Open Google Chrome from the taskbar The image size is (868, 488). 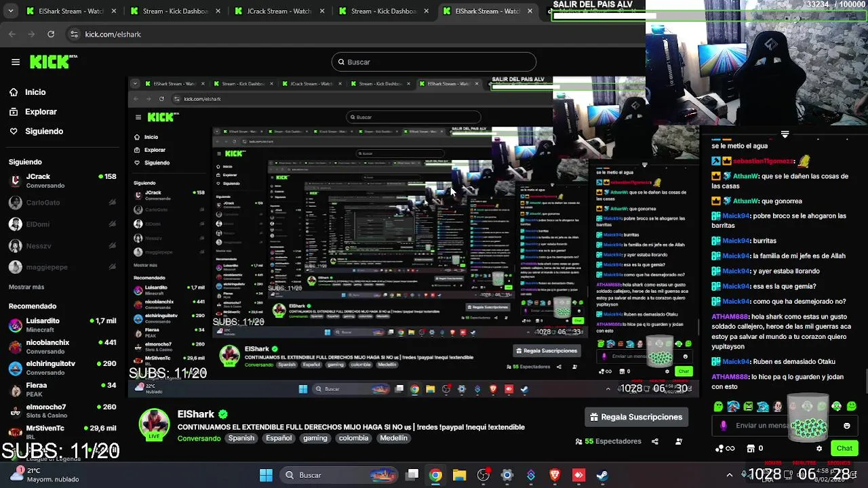click(x=435, y=475)
